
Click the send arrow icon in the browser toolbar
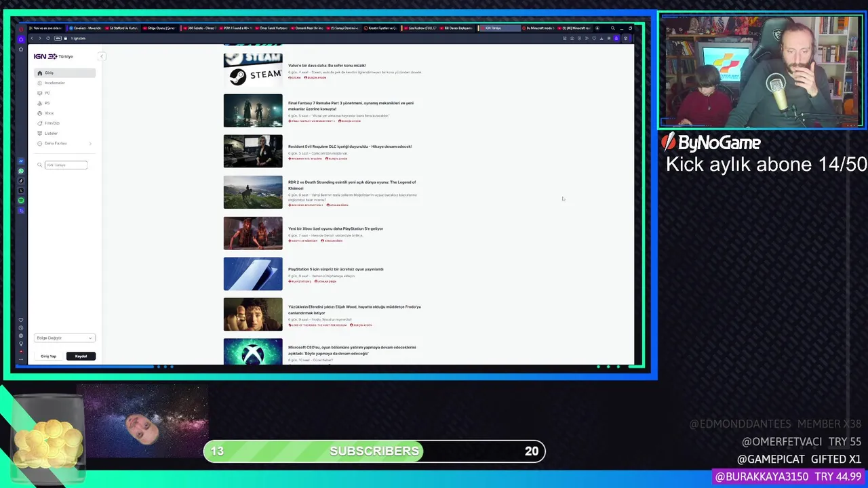[x=587, y=38]
